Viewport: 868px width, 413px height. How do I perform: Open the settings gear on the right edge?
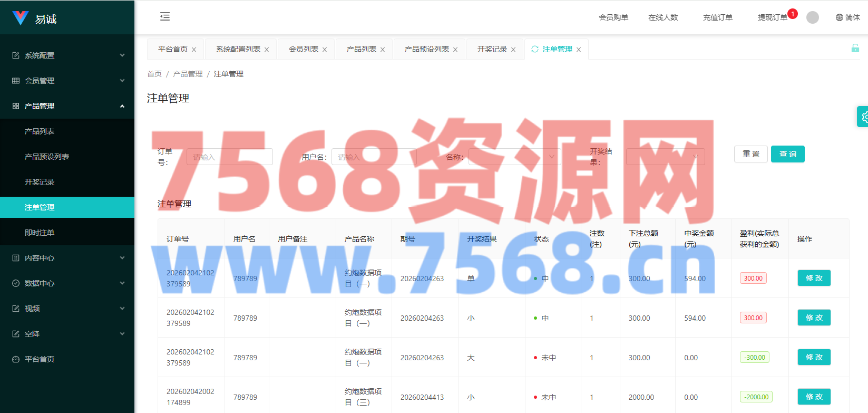pyautogui.click(x=864, y=117)
